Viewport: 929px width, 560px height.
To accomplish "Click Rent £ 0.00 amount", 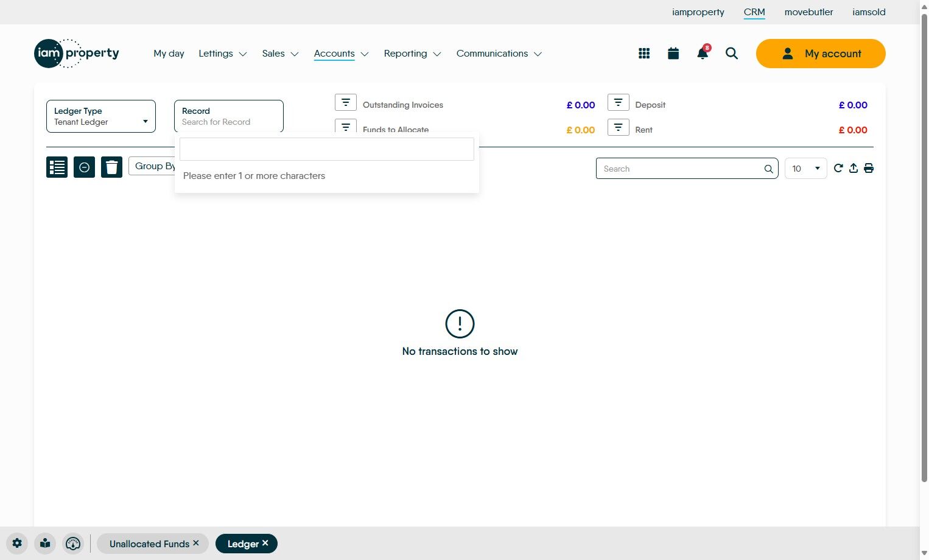I will point(853,130).
